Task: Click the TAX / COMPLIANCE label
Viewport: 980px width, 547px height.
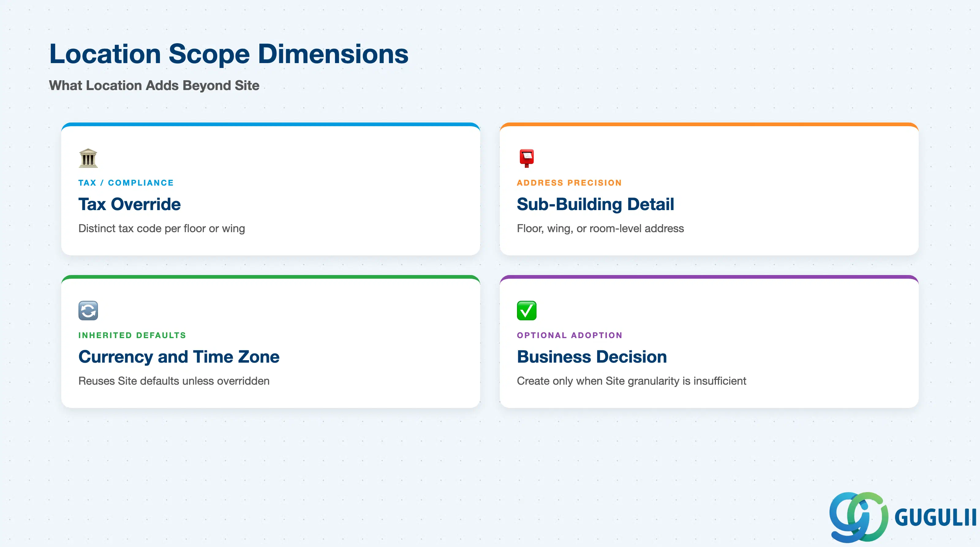Action: coord(126,183)
